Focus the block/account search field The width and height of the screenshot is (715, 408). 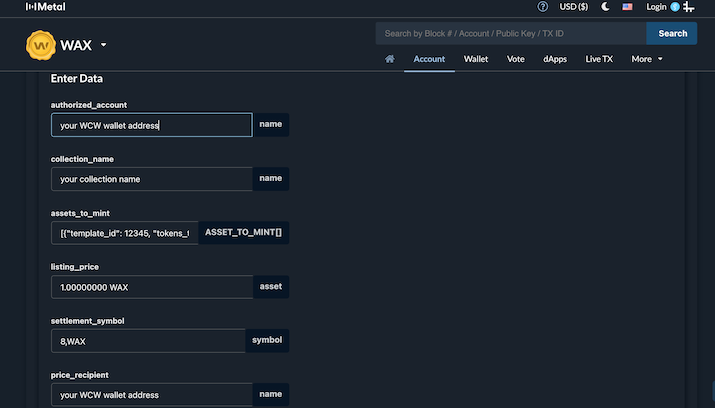pos(511,33)
